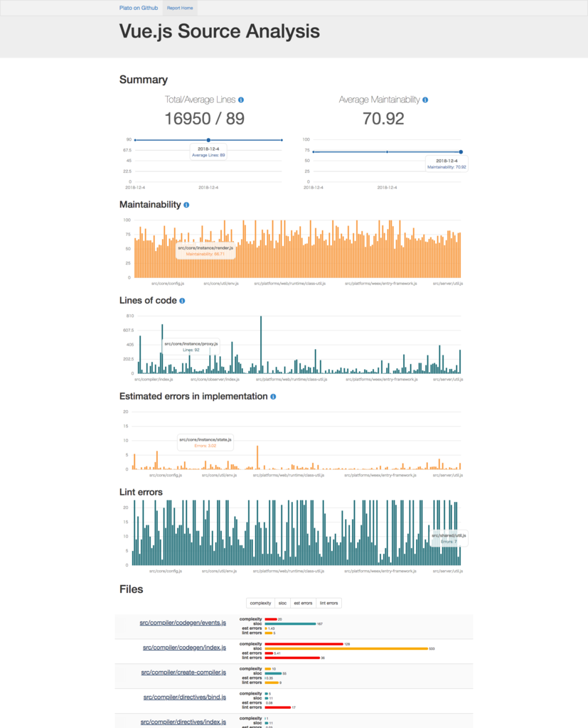Click the red lint errors bar showing 17

(x=278, y=707)
